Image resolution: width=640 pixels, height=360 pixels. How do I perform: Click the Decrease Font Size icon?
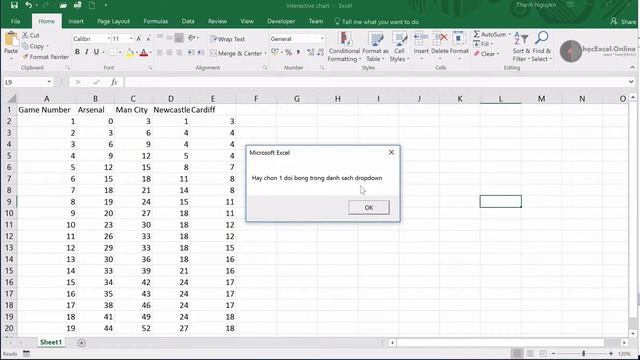[x=148, y=38]
